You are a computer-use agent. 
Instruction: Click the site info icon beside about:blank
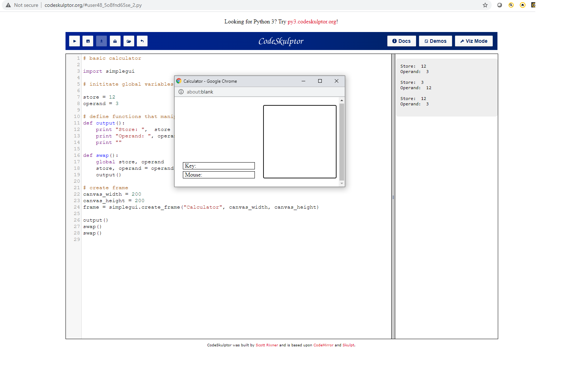pos(181,92)
